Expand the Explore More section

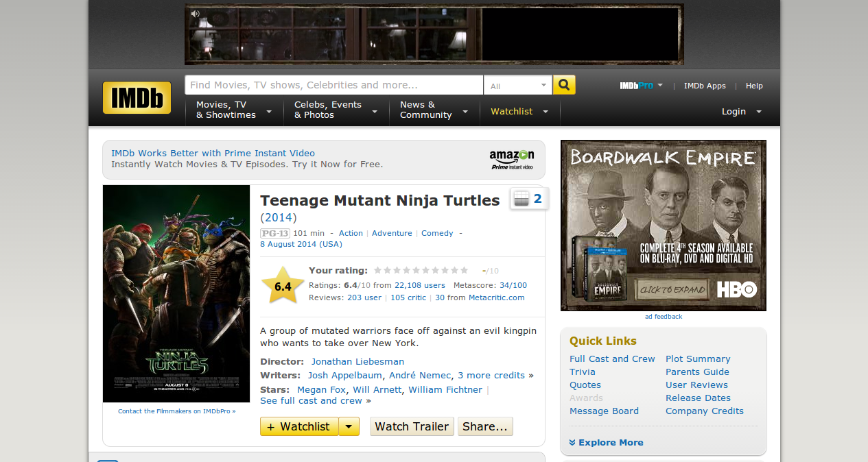[x=606, y=442]
